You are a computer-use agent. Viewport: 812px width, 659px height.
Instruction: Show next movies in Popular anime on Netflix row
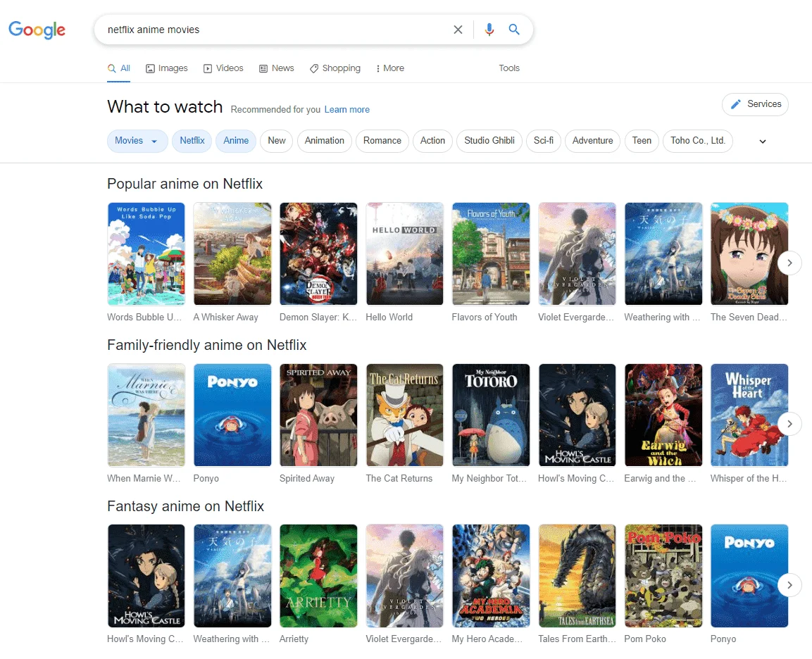coord(789,263)
